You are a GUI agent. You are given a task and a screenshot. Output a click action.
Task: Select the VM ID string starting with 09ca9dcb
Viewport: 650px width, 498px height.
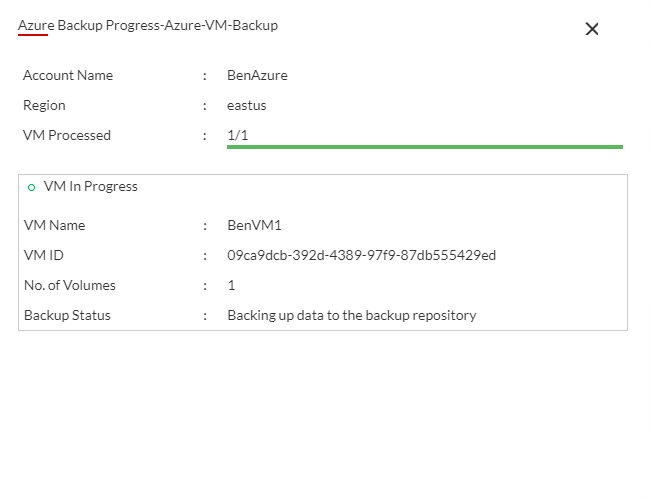click(361, 255)
